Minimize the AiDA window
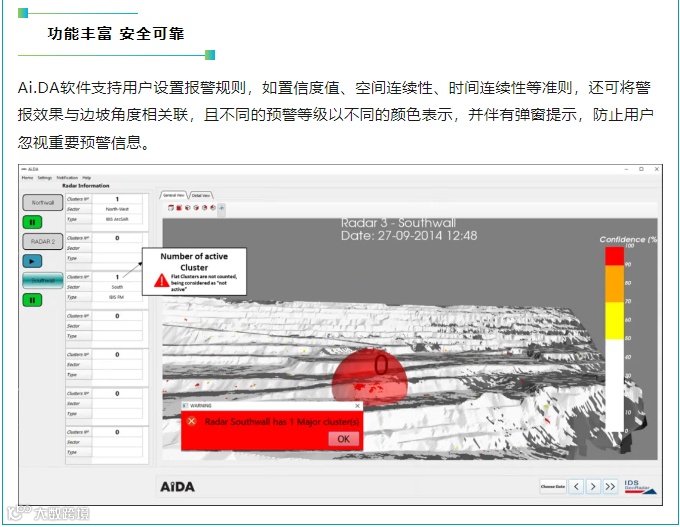This screenshot has width=680, height=527. pyautogui.click(x=627, y=169)
